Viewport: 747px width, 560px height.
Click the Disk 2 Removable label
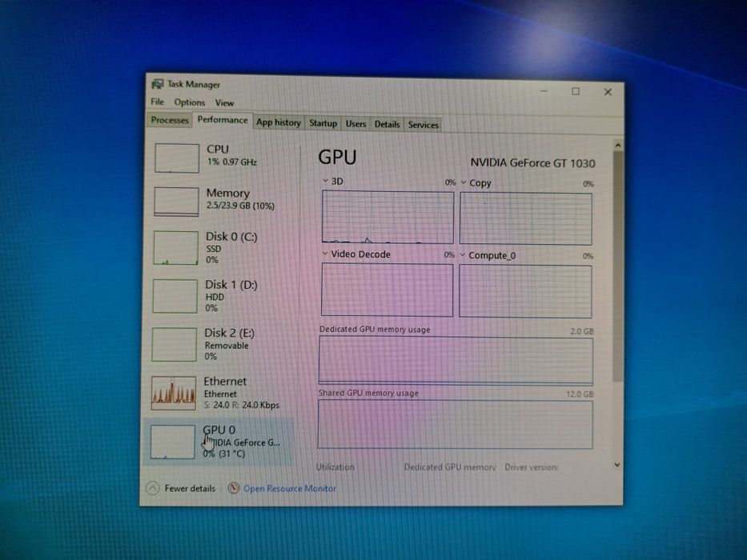click(227, 346)
